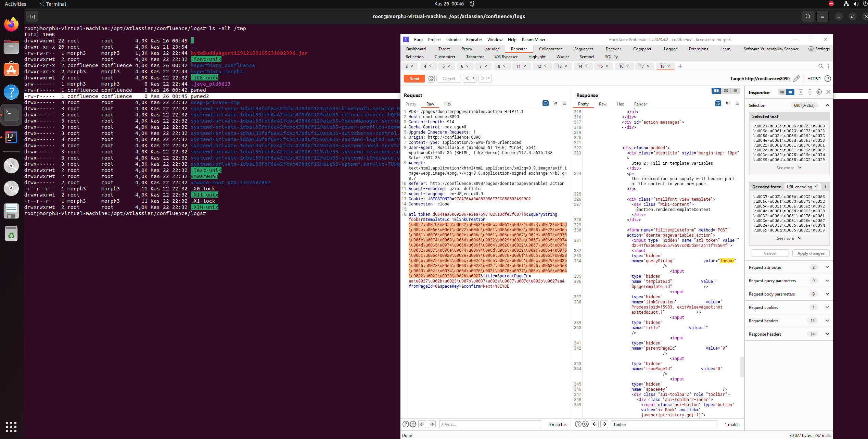Edit target with pencil icon
Screen dimensions: 868x439
pos(796,79)
